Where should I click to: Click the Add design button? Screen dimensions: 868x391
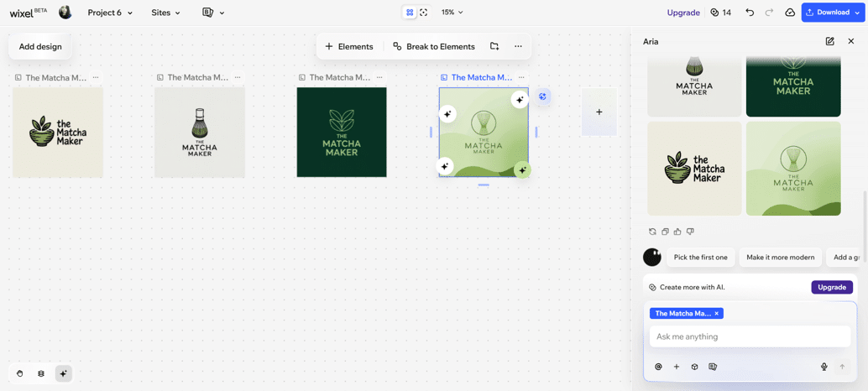tap(40, 46)
